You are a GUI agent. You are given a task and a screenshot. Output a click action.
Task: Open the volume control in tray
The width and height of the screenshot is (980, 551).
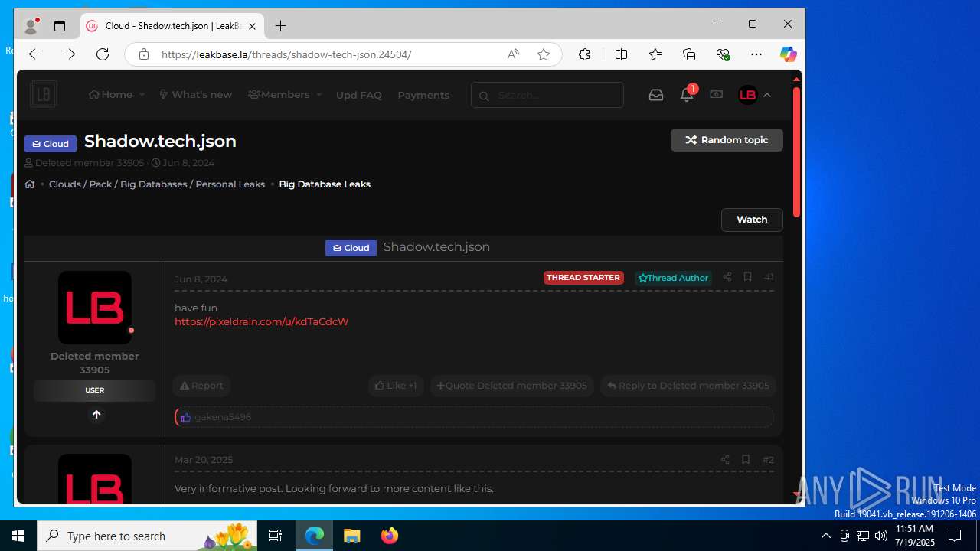pyautogui.click(x=881, y=536)
